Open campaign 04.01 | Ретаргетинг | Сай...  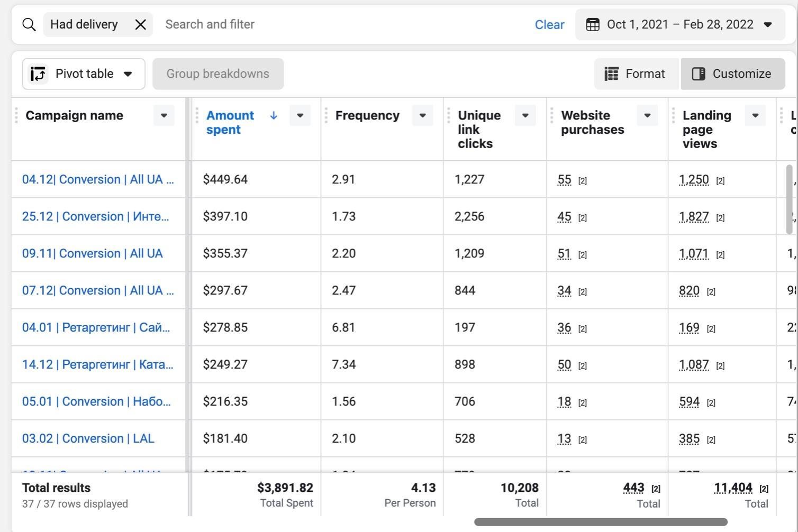click(x=96, y=328)
